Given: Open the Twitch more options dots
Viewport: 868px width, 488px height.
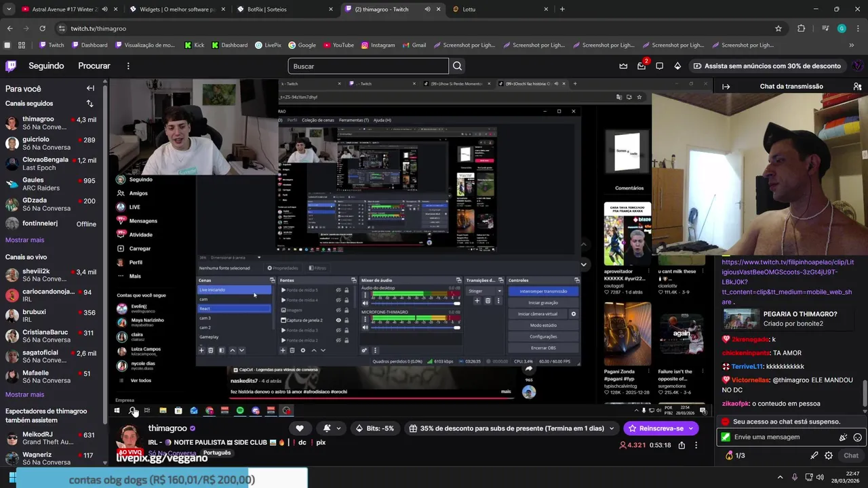Looking at the screenshot, I should (128, 66).
